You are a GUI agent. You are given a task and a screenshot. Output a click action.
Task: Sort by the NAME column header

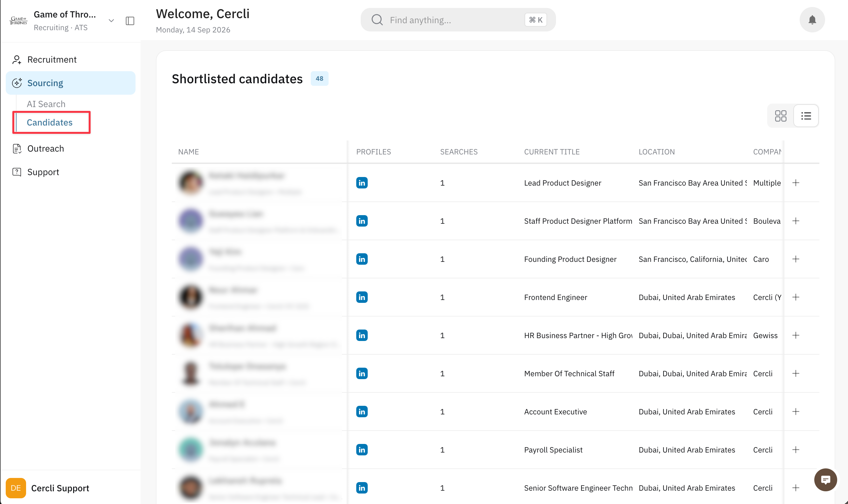point(188,152)
